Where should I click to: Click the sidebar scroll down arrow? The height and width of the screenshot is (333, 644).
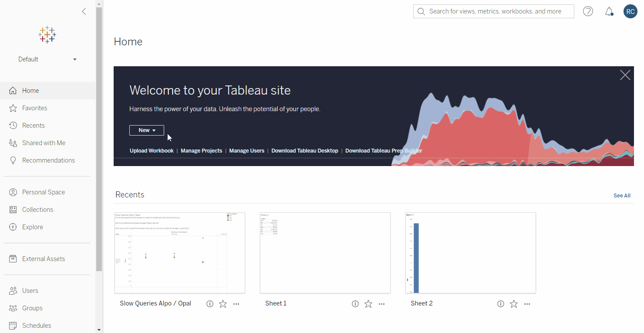point(99,330)
